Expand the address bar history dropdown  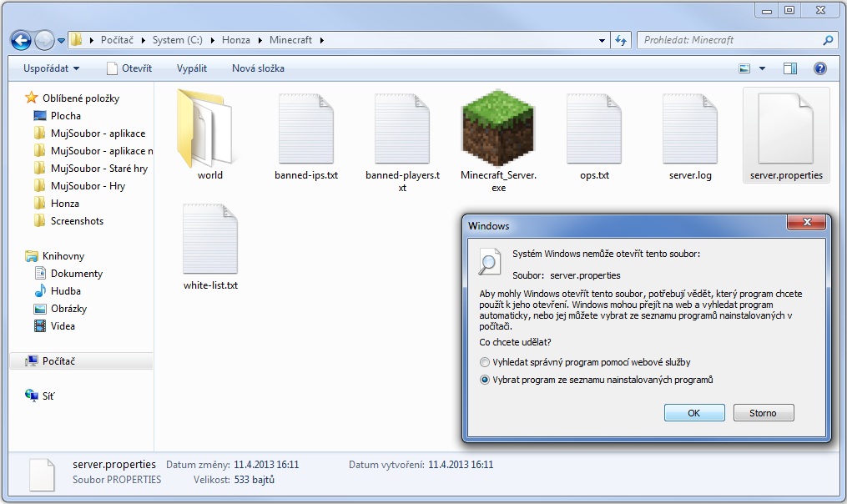(x=602, y=39)
